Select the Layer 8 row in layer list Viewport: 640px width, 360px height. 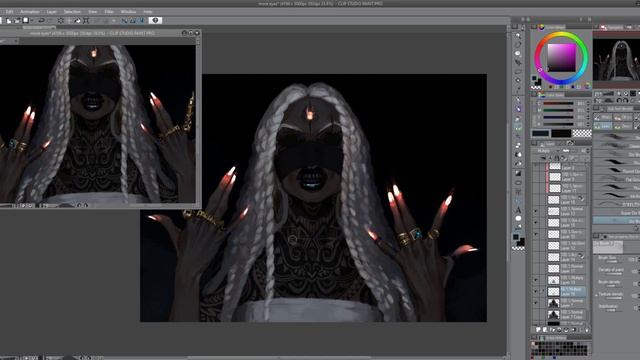click(x=567, y=166)
